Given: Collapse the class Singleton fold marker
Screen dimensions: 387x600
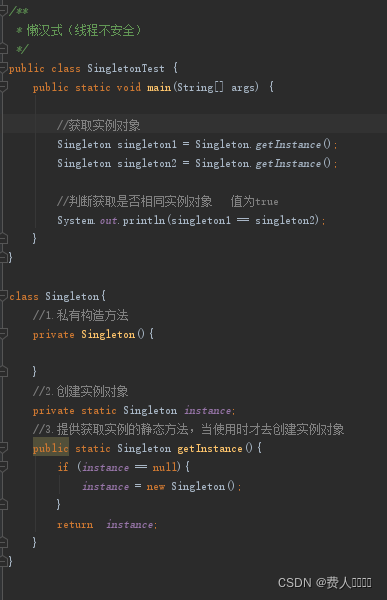Looking at the screenshot, I should [3, 296].
